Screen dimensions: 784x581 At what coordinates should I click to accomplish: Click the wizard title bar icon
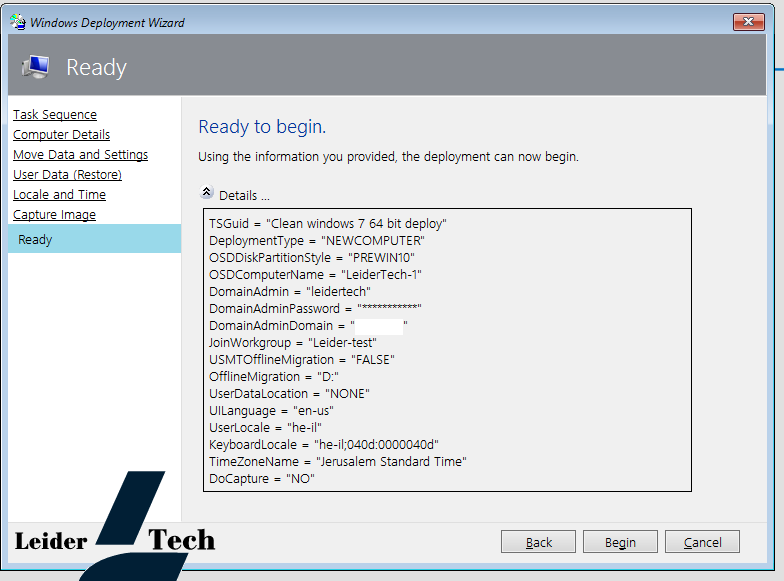pos(18,22)
